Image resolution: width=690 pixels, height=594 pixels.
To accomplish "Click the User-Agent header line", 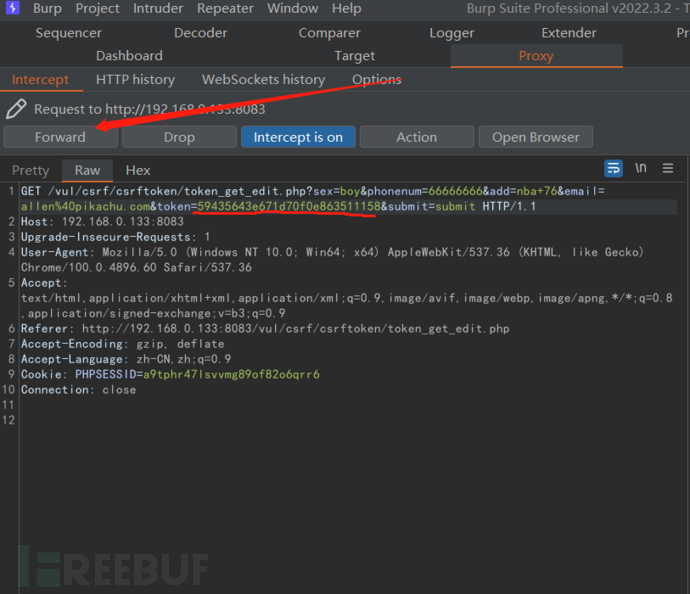I will point(332,252).
